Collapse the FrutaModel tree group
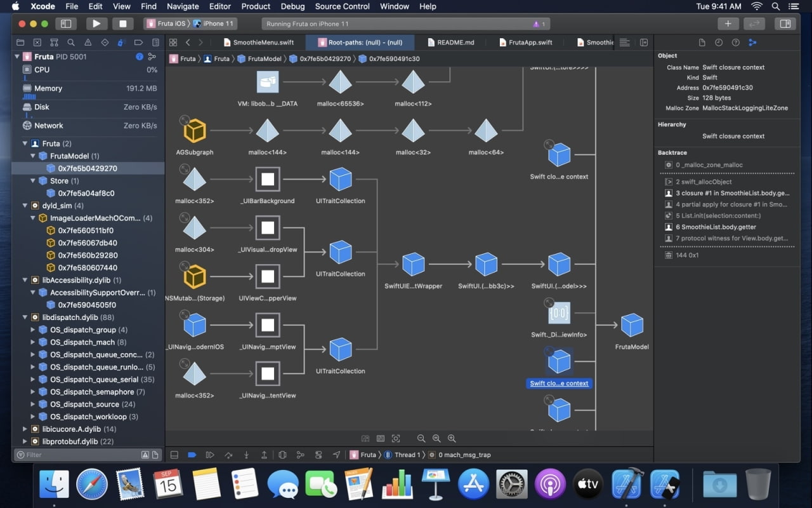The width and height of the screenshot is (812, 508). [x=34, y=156]
